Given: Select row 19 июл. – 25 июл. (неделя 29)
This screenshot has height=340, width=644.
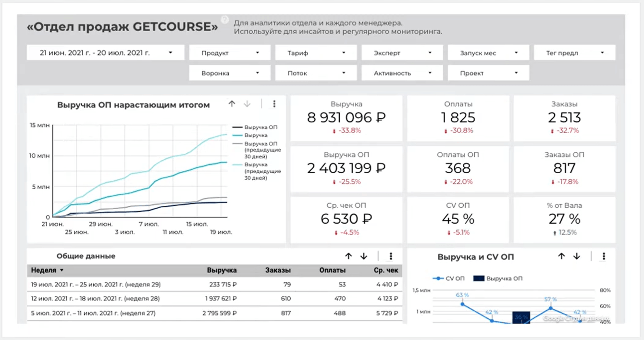Looking at the screenshot, I should coord(215,284).
